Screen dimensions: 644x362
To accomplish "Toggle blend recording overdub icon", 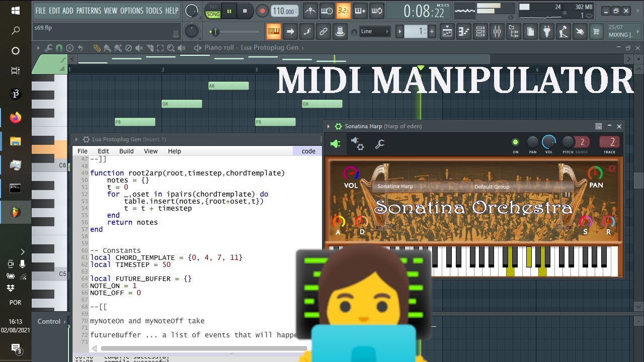I will coord(360,11).
